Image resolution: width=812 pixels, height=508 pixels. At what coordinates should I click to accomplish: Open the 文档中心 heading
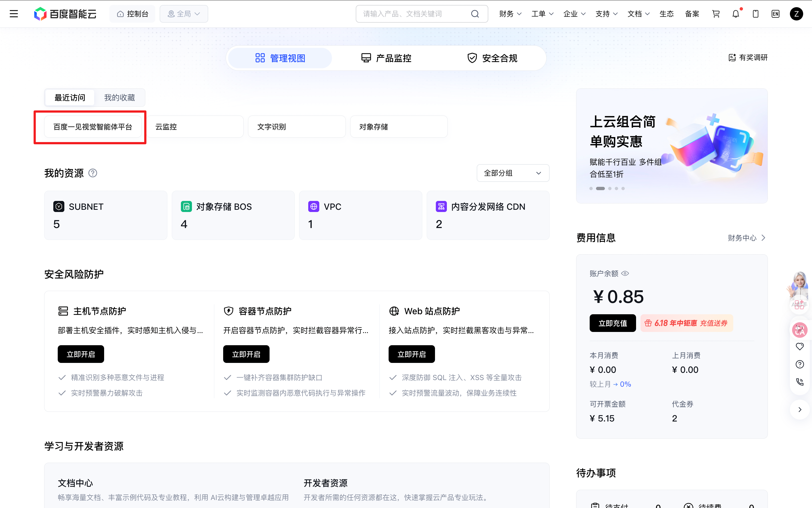75,483
